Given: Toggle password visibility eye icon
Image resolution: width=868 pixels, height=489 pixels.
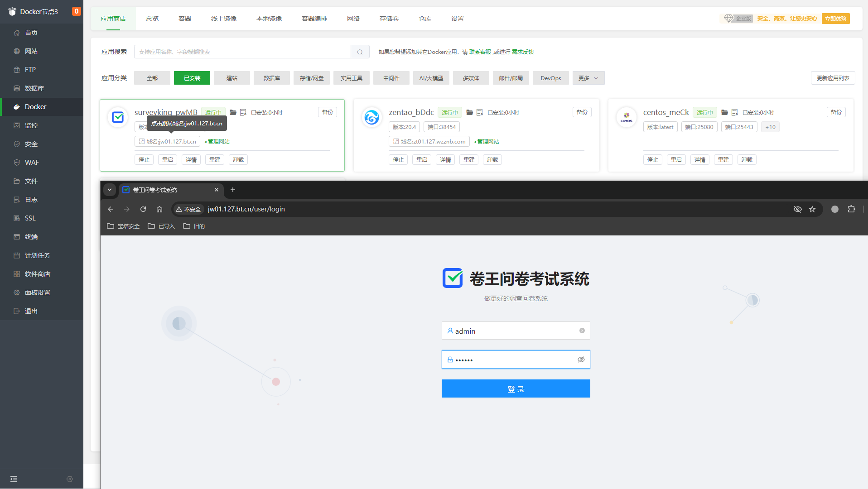Looking at the screenshot, I should pyautogui.click(x=581, y=360).
